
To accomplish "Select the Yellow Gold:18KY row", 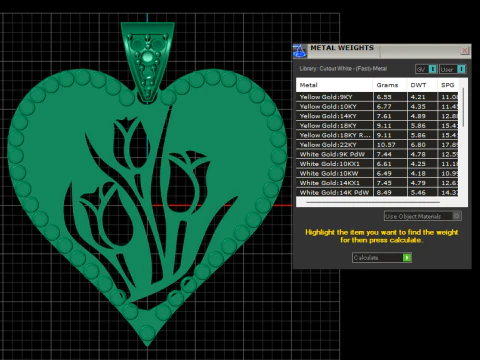I will pos(377,126).
